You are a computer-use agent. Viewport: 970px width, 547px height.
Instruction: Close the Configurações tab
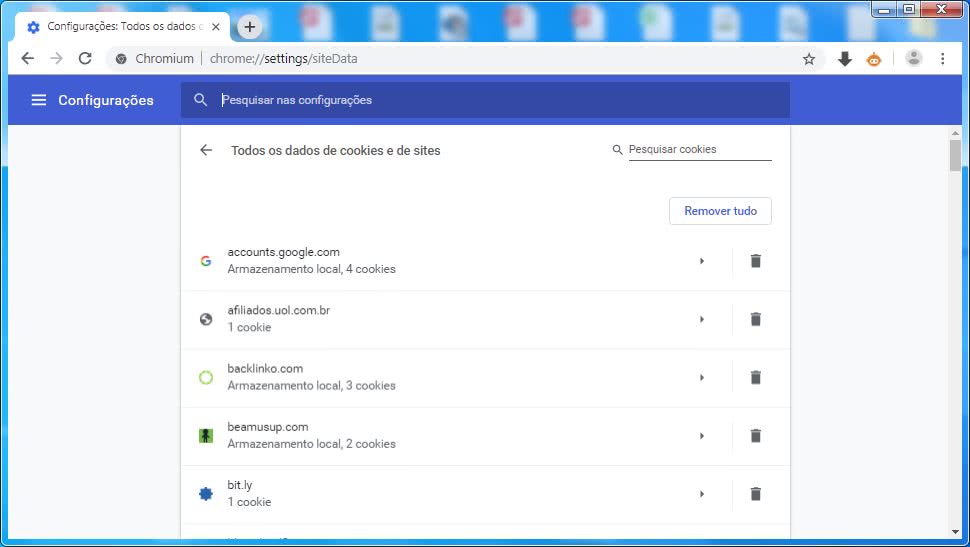click(215, 27)
